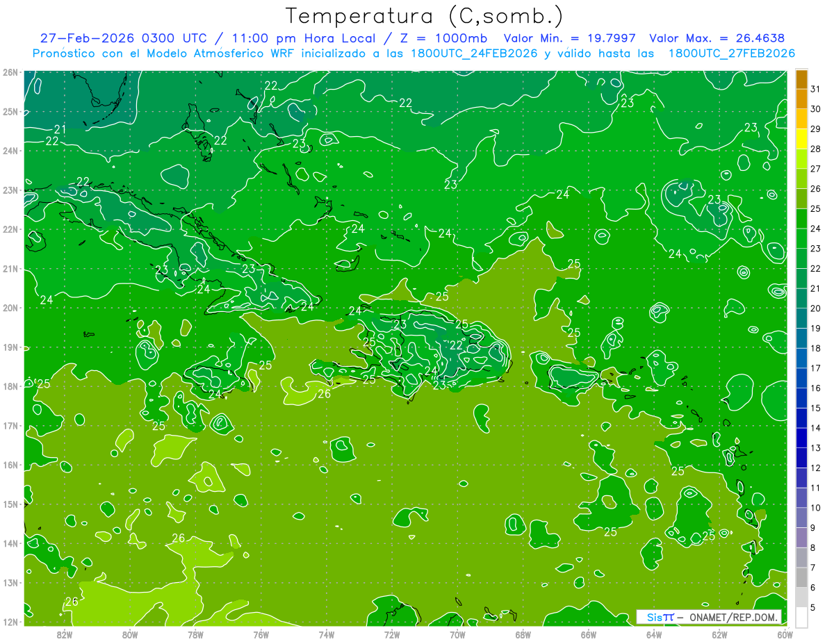Pick the teal colorbar swatch between 19 and 20
Image resolution: width=834 pixels, height=644 pixels.
pos(801,318)
